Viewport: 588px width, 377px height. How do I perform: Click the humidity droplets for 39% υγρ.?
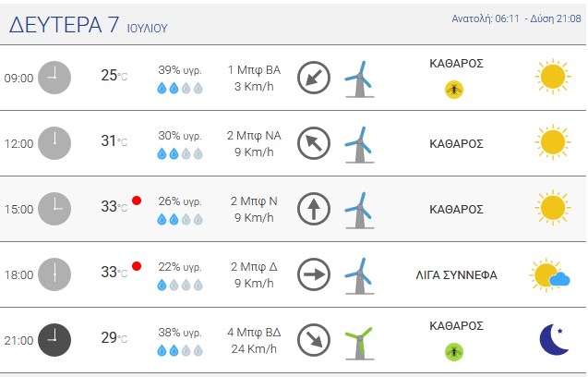coord(180,88)
